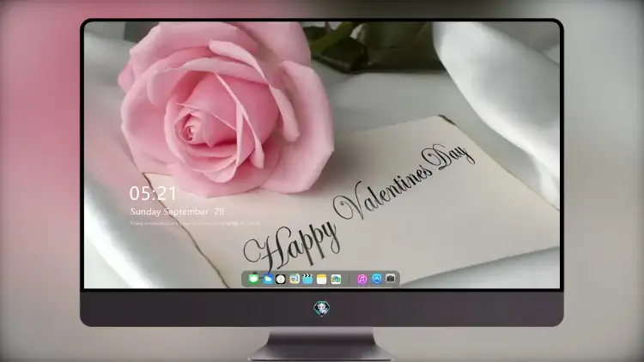This screenshot has height=362, width=644.
Task: Open the Clock app in the dock
Action: pos(281,279)
